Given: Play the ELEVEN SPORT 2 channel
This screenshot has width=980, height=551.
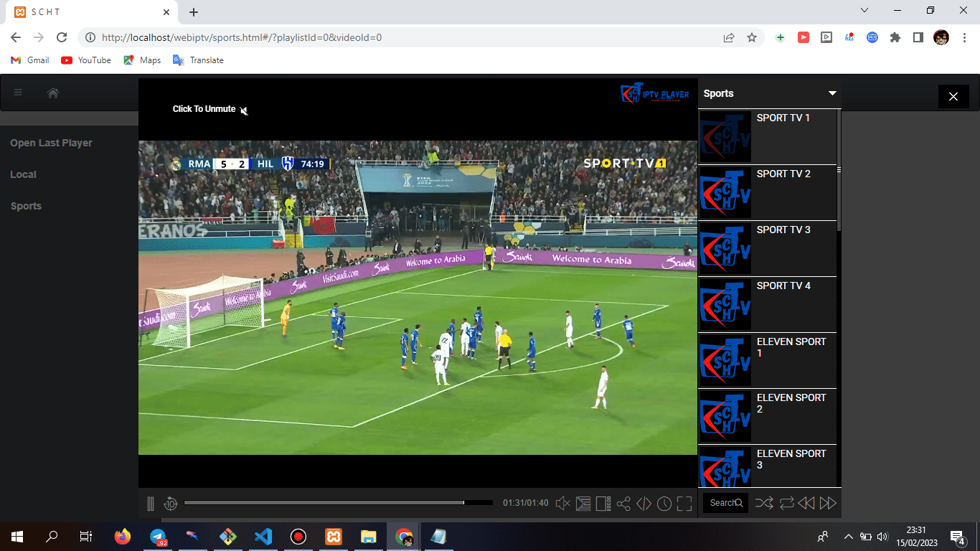Looking at the screenshot, I should pos(768,416).
